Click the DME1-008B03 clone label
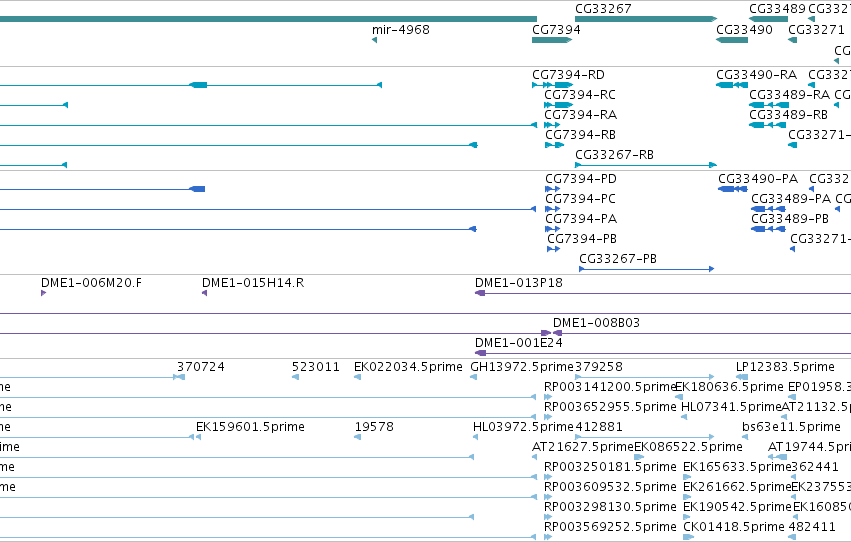 (x=596, y=323)
